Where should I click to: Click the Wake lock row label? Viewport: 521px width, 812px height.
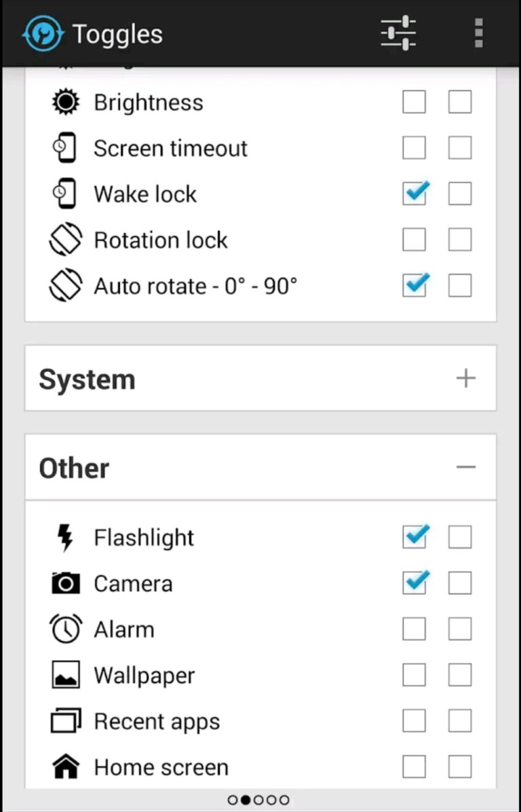144,193
